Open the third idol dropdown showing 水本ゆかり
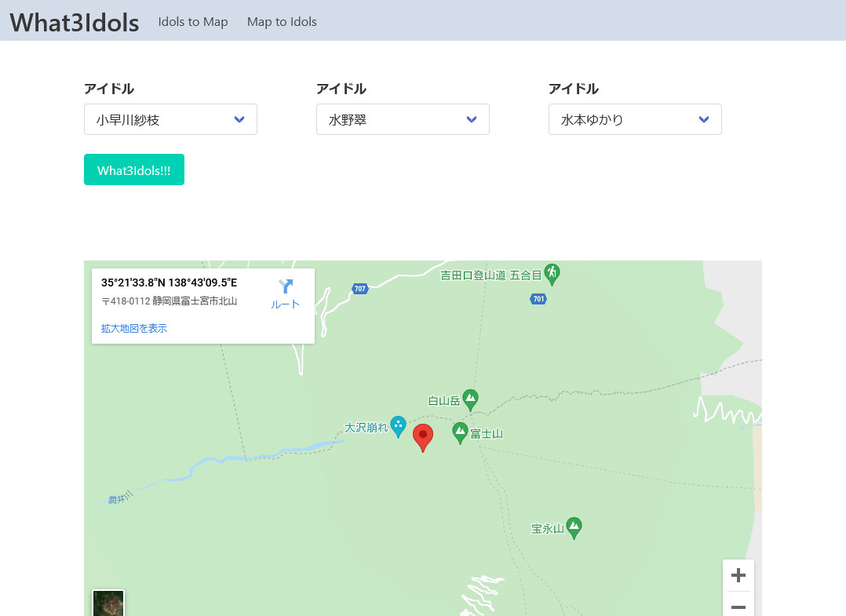Screen dimensions: 846x616 click(635, 119)
